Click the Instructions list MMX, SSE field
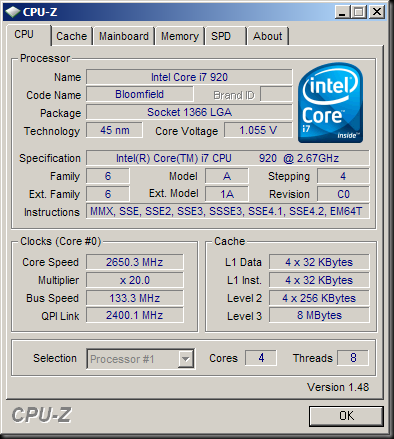Viewport: 394px width, 439px height. tap(228, 211)
